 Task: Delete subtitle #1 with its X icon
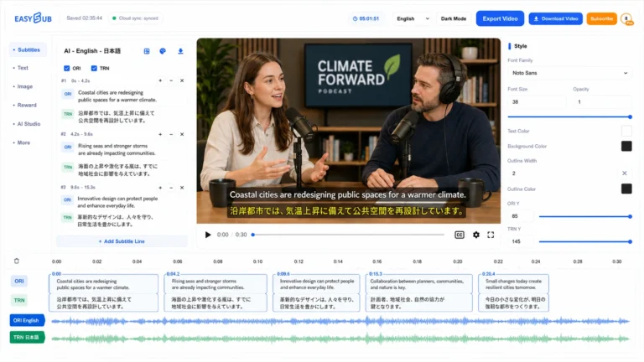[182, 80]
